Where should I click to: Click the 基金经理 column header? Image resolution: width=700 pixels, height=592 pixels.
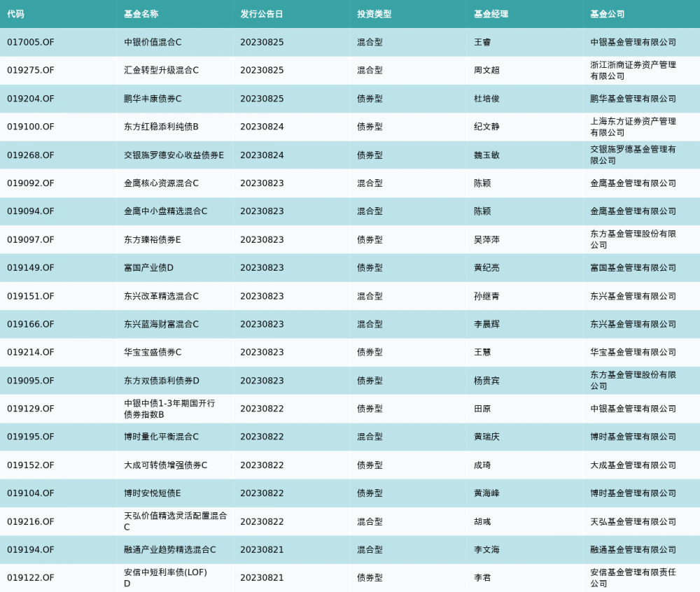coord(491,14)
